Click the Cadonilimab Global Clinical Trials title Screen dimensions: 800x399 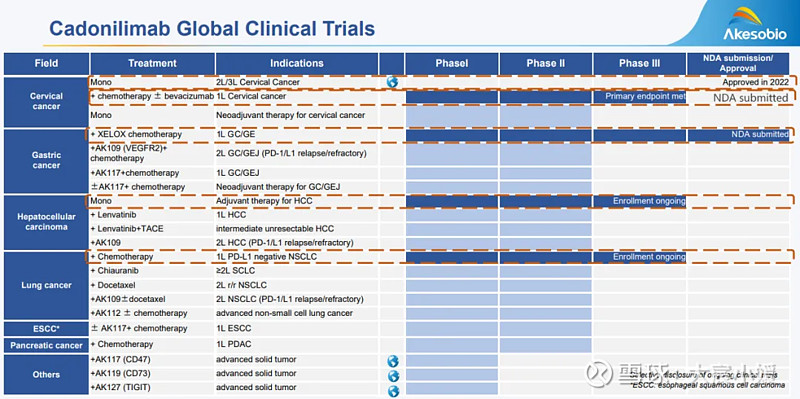point(212,28)
